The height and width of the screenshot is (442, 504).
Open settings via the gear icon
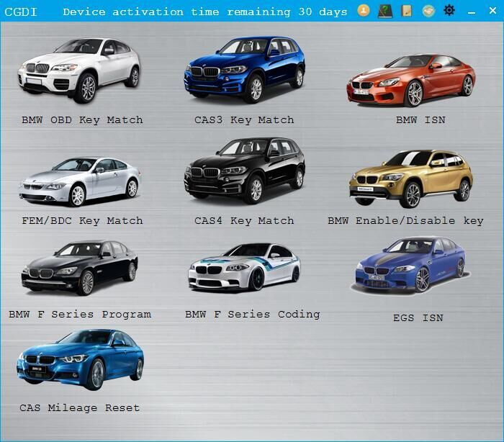(x=449, y=11)
